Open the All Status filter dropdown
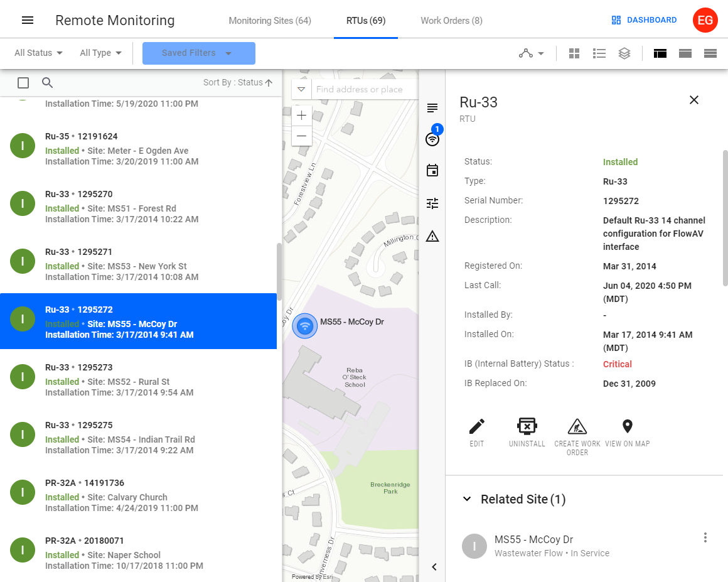 39,53
